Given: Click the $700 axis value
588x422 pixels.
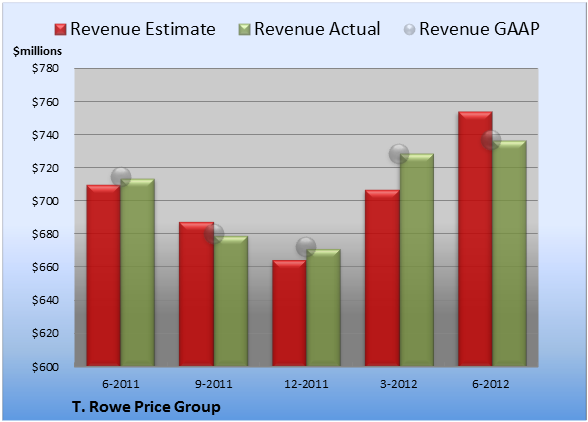Looking at the screenshot, I should [x=45, y=201].
